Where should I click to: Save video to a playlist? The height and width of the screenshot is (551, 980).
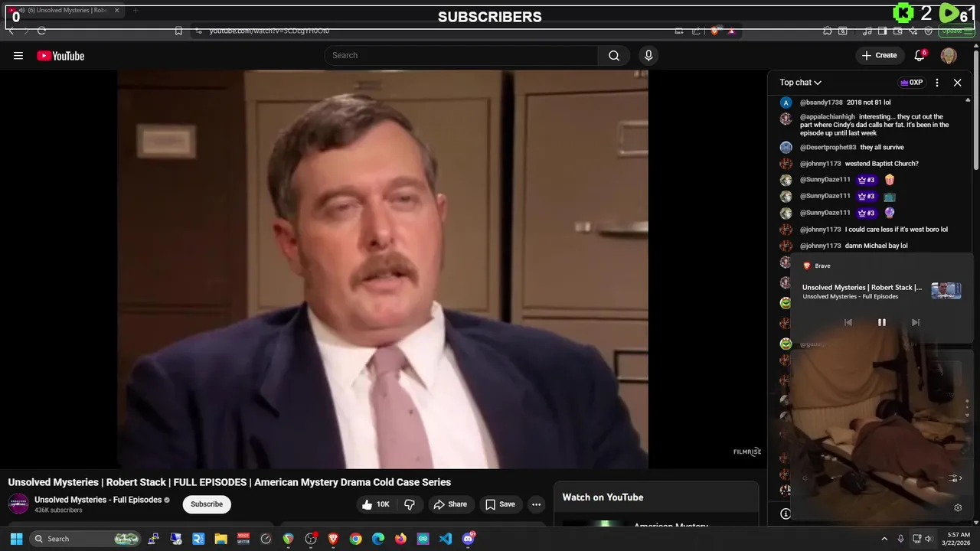[499, 504]
